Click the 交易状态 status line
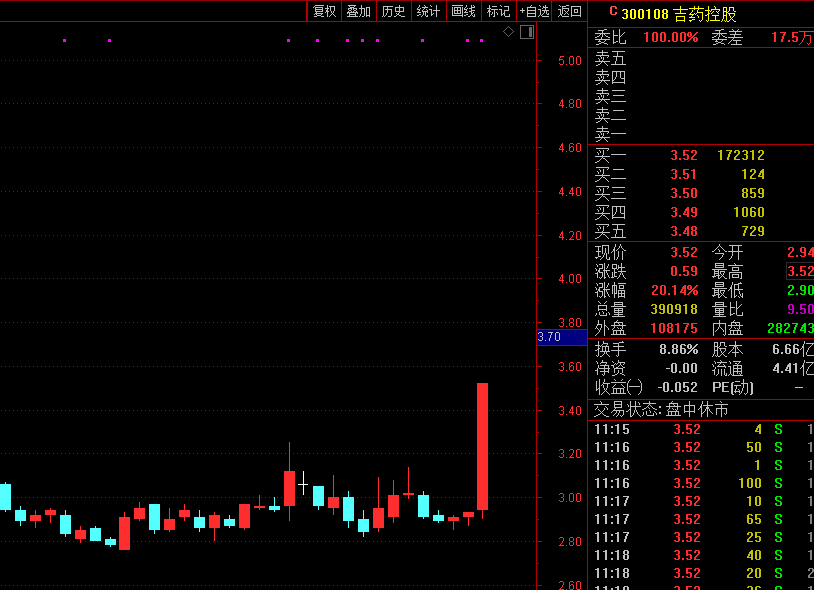814x590 pixels. [662, 409]
